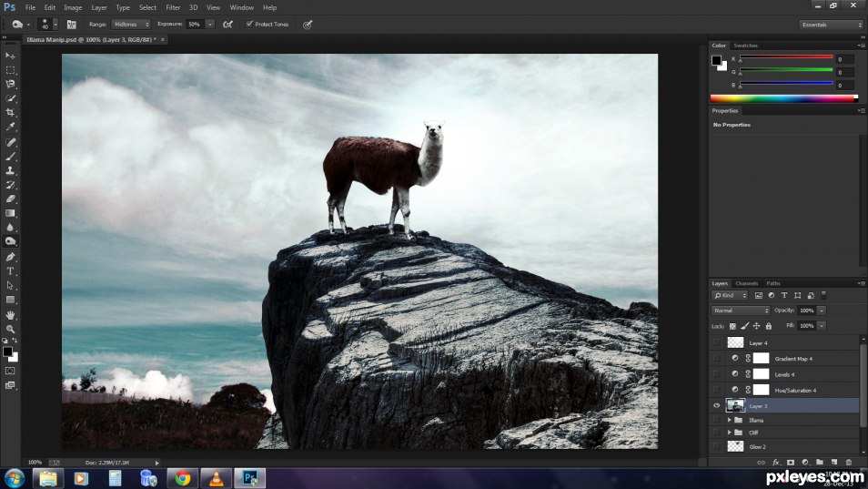Screen dimensions: 868x489
Task: Click the Change Screen Mode icon
Action: (x=10, y=385)
